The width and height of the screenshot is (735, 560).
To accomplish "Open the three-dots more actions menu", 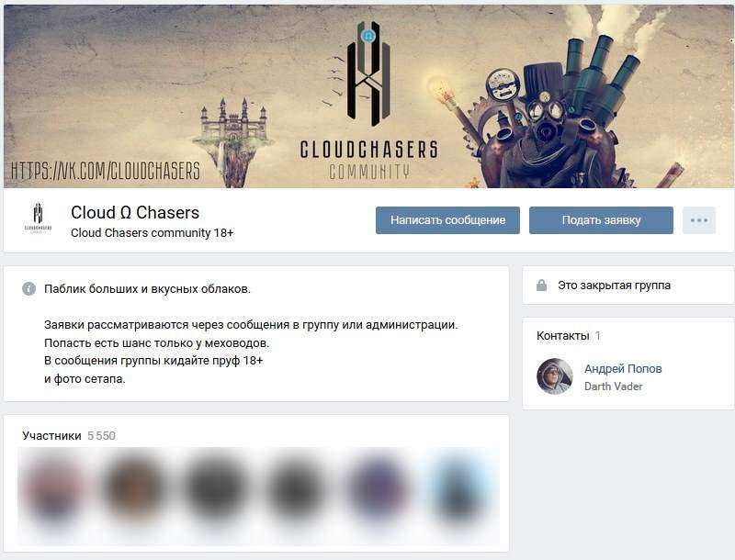I will (x=699, y=220).
